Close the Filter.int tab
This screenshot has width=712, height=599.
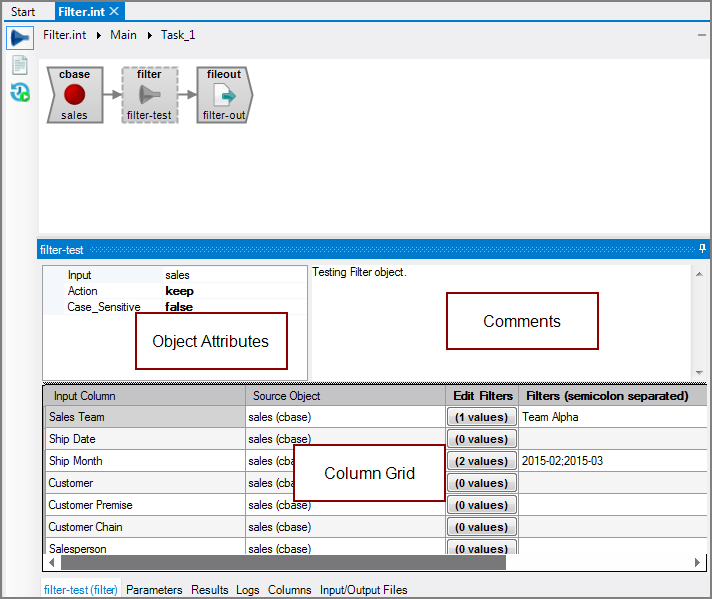click(x=114, y=11)
